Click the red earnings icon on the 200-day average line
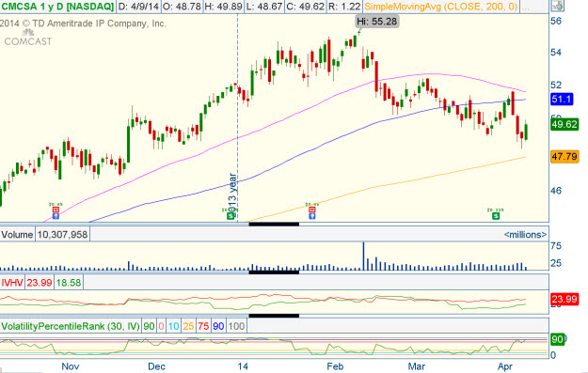The height and width of the screenshot is (373, 588). [x=312, y=210]
